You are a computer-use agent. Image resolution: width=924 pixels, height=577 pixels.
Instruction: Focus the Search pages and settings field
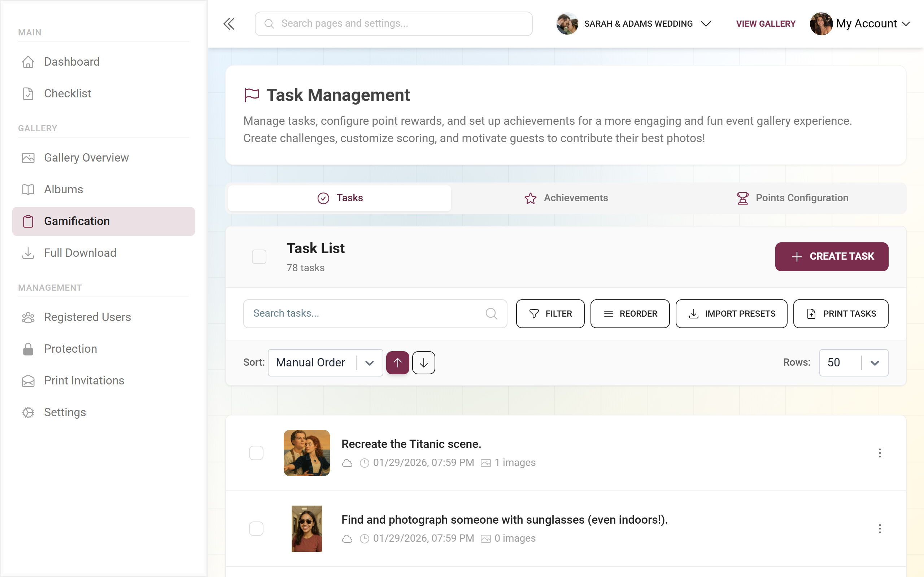point(394,24)
